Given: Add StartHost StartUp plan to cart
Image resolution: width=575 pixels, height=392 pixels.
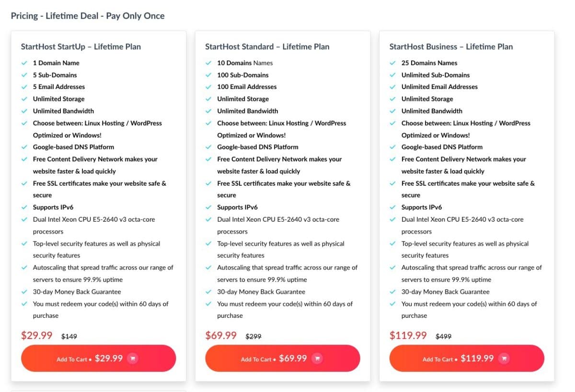Looking at the screenshot, I should 98,358.
